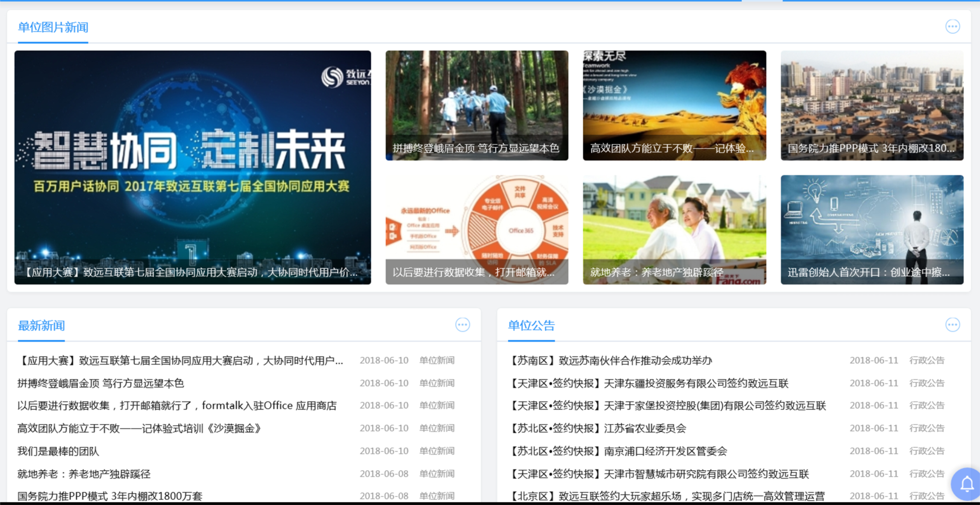The image size is (980, 505).
Task: Open the 拼搏终登峨眉金顶 photo news thumbnail
Action: [477, 105]
